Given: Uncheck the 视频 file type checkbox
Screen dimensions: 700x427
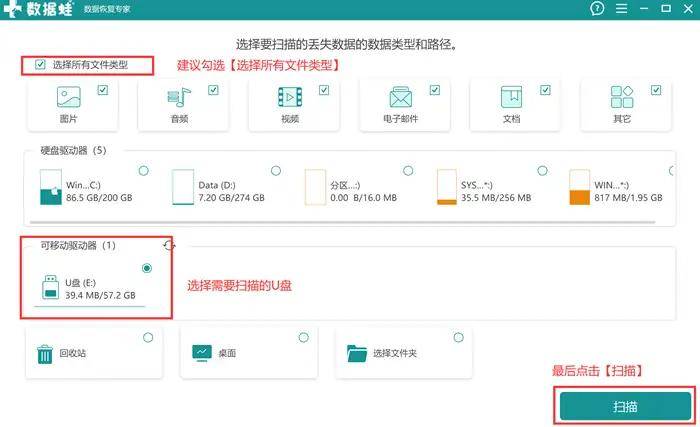Looking at the screenshot, I should [324, 90].
